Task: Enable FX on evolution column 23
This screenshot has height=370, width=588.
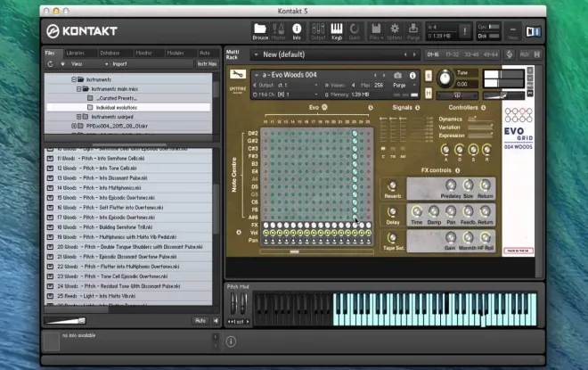Action: pos(355,226)
